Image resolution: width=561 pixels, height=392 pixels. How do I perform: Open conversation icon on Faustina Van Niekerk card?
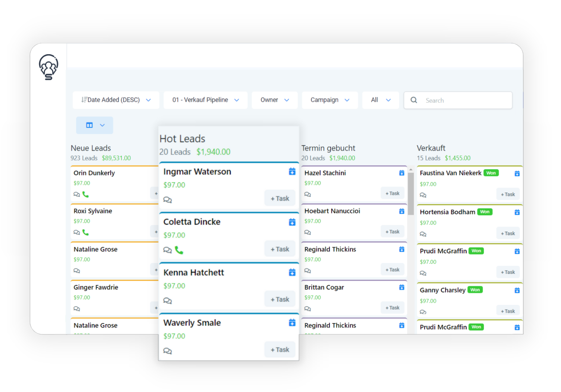[423, 195]
